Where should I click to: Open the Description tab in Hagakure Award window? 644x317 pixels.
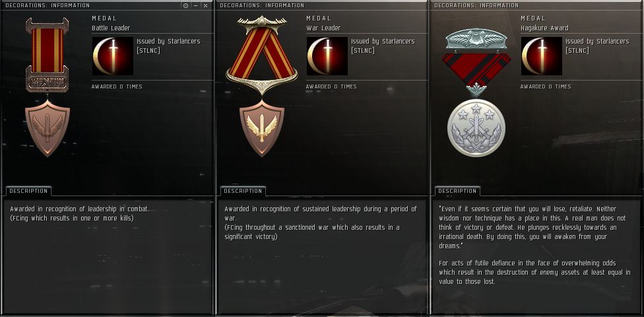(457, 191)
